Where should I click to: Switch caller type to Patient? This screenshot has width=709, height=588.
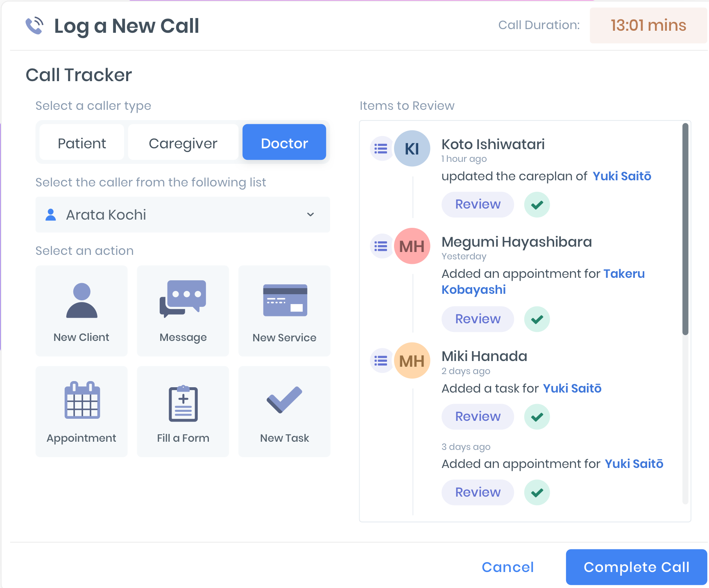(82, 143)
